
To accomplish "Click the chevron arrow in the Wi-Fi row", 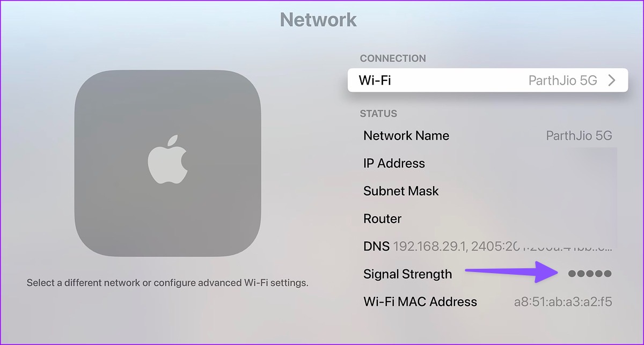I will pos(611,80).
